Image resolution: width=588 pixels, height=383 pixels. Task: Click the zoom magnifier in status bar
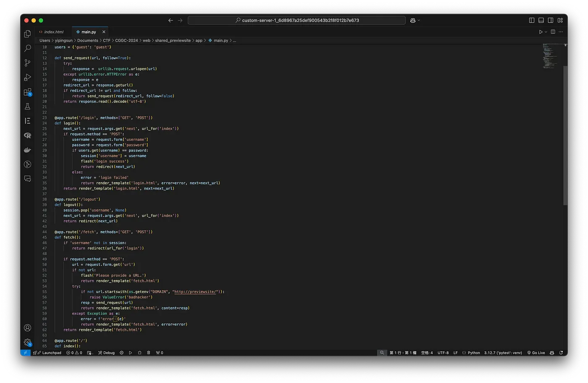pyautogui.click(x=382, y=353)
